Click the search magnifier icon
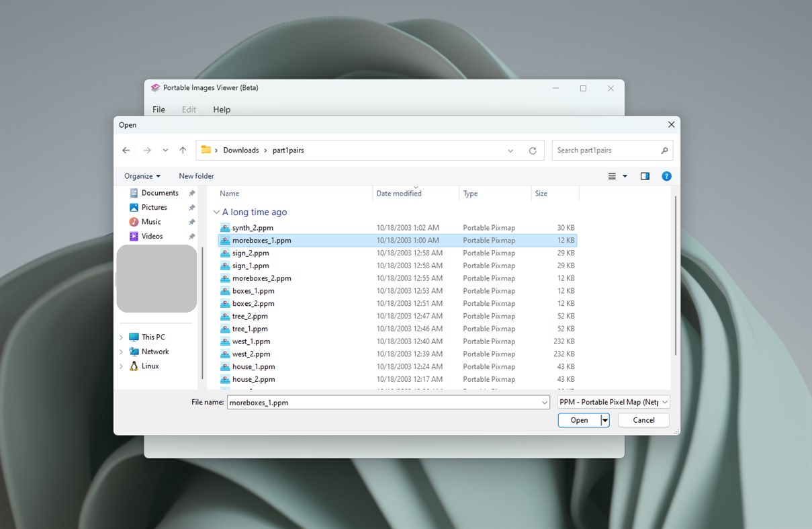The width and height of the screenshot is (812, 529). pos(664,151)
